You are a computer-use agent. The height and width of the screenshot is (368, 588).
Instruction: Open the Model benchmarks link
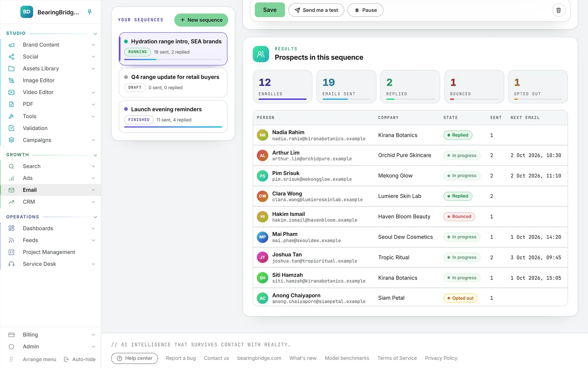[347, 358]
